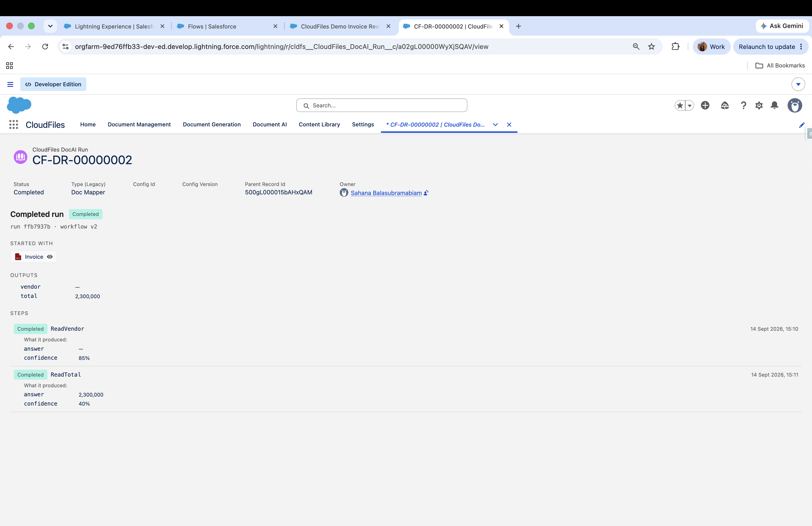Open the Content Library tab

click(x=319, y=124)
